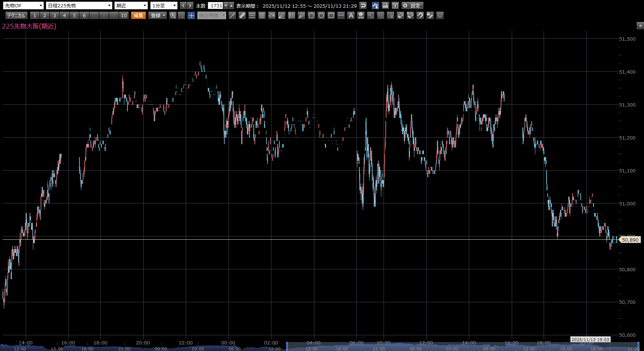
Task: Click the eraser tool icon
Action: click(400, 15)
